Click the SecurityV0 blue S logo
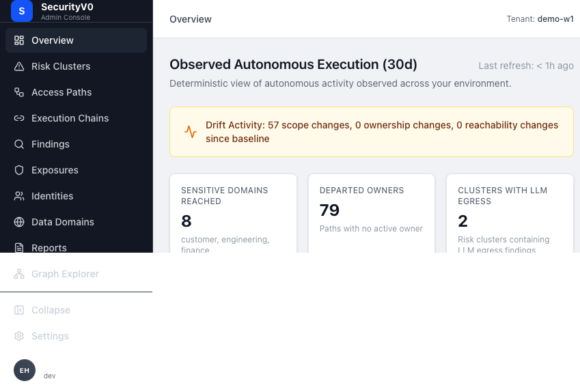 pyautogui.click(x=22, y=11)
